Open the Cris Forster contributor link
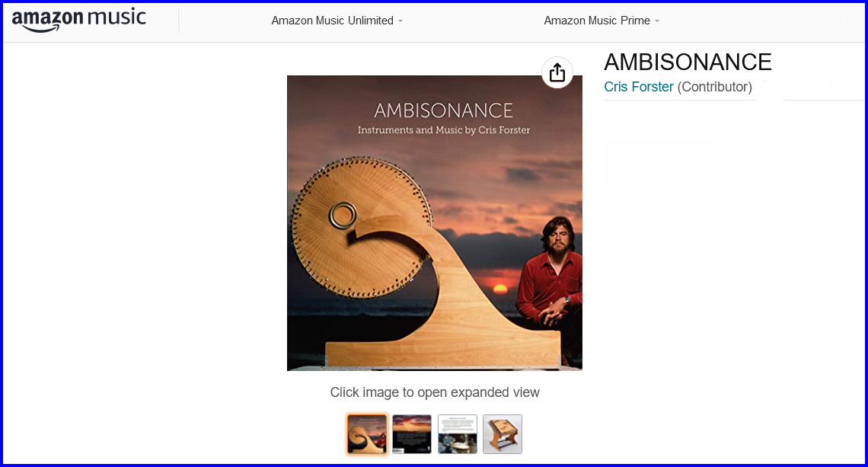This screenshot has width=868, height=467. (x=638, y=87)
